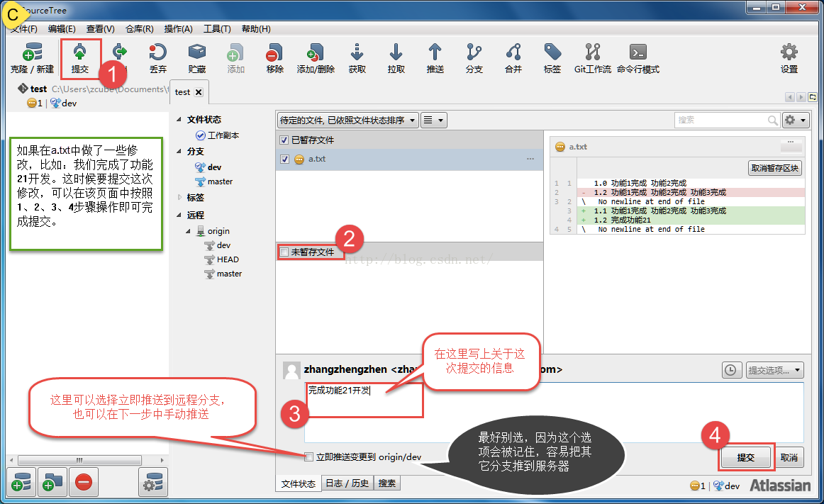Close the test repository tab
The width and height of the screenshot is (824, 504).
tap(199, 92)
